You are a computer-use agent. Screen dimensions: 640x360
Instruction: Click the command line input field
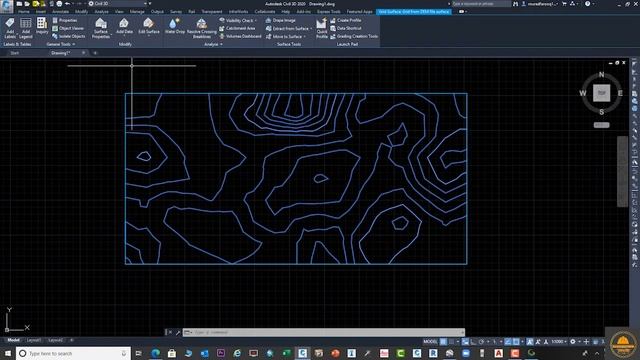(324, 332)
